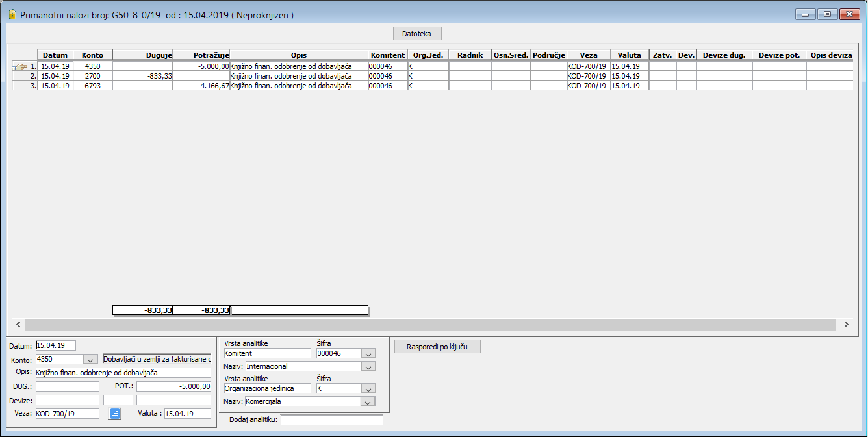The image size is (868, 437).
Task: Open the Datoteka menu
Action: pyautogui.click(x=417, y=34)
